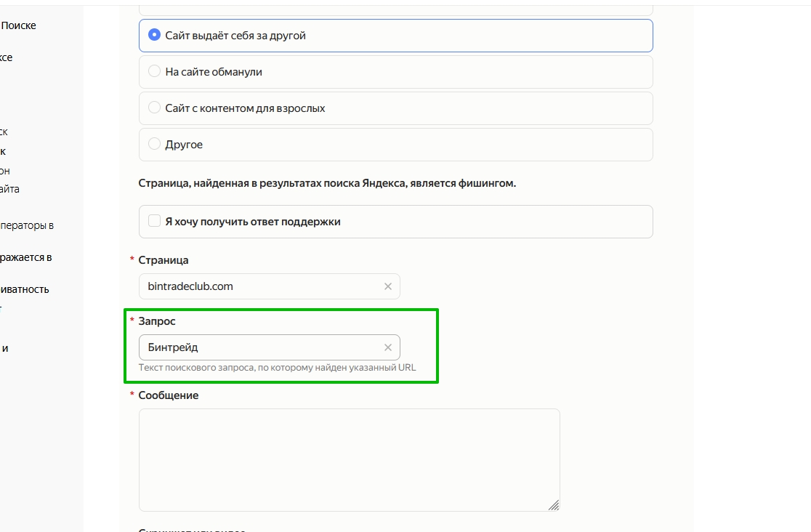This screenshot has height=532, width=811.
Task: Click the 'Запрос' field label
Action: (x=157, y=321)
